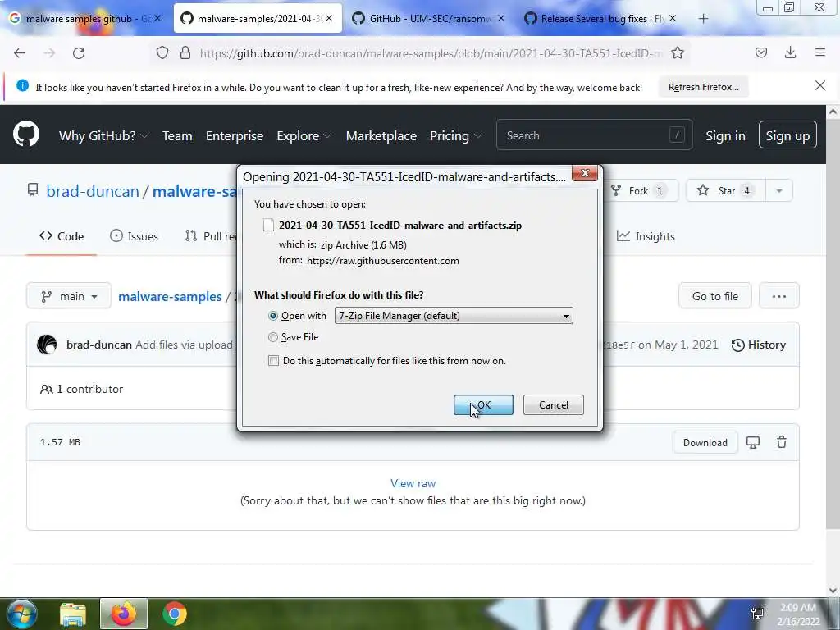Screen dimensions: 840x630
Task: Open file in GitHub Desktop monitor icon
Action: pyautogui.click(x=753, y=442)
